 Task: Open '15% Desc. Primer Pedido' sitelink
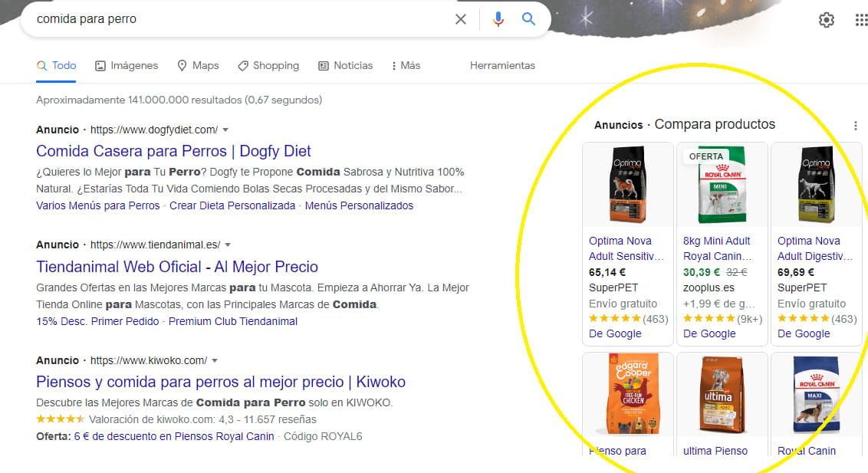(97, 321)
